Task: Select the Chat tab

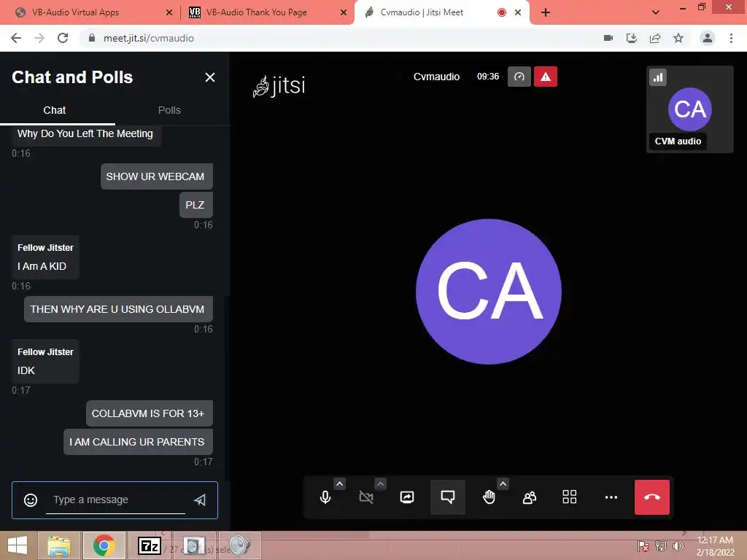Action: coord(54,110)
